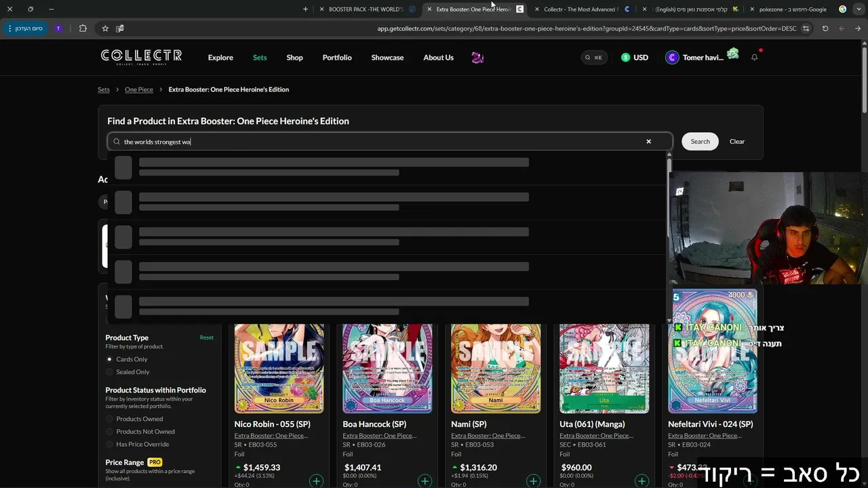Navigate to Showcase
The width and height of the screenshot is (868, 488).
(387, 58)
